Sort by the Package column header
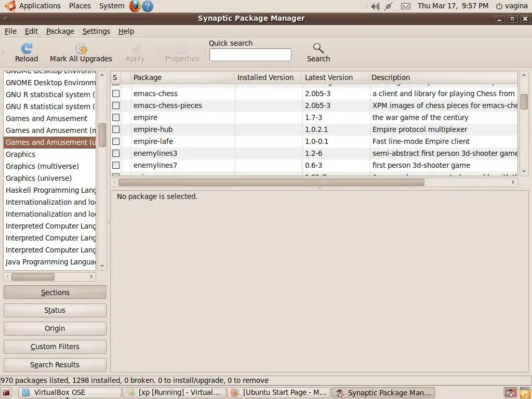 coord(183,78)
